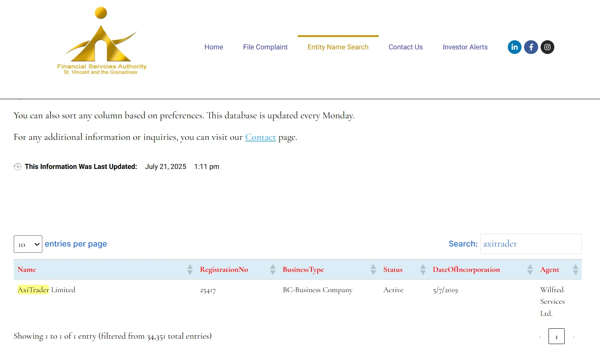Select the Active status cell
Screen dimensions: 600x364
393,290
